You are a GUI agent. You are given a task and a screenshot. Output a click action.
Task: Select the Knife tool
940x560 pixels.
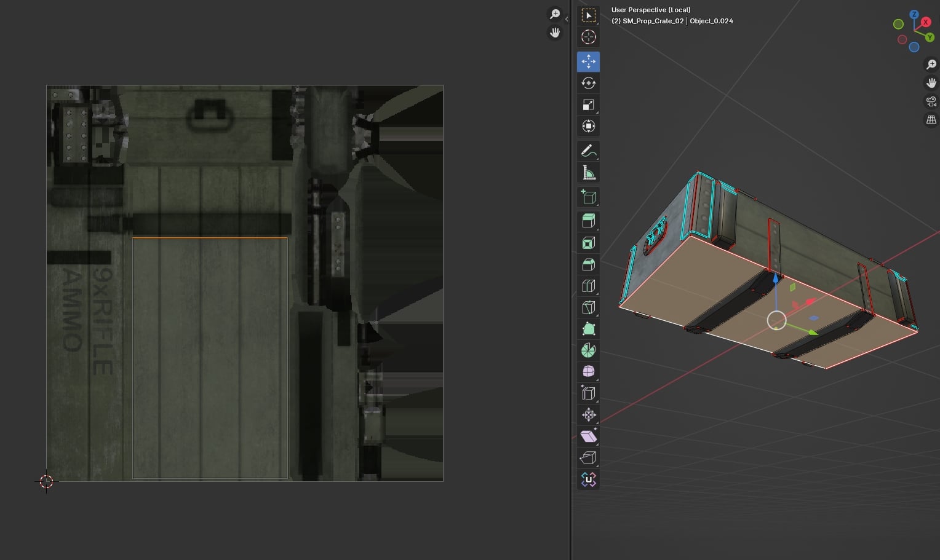(x=588, y=307)
